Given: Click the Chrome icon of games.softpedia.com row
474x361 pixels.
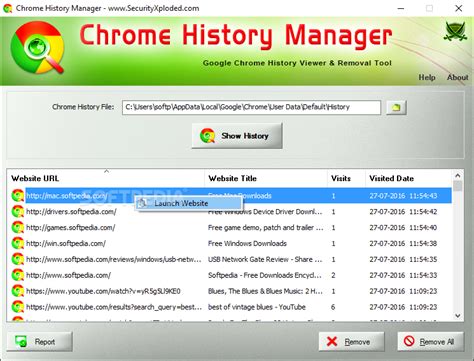Looking at the screenshot, I should [x=18, y=228].
